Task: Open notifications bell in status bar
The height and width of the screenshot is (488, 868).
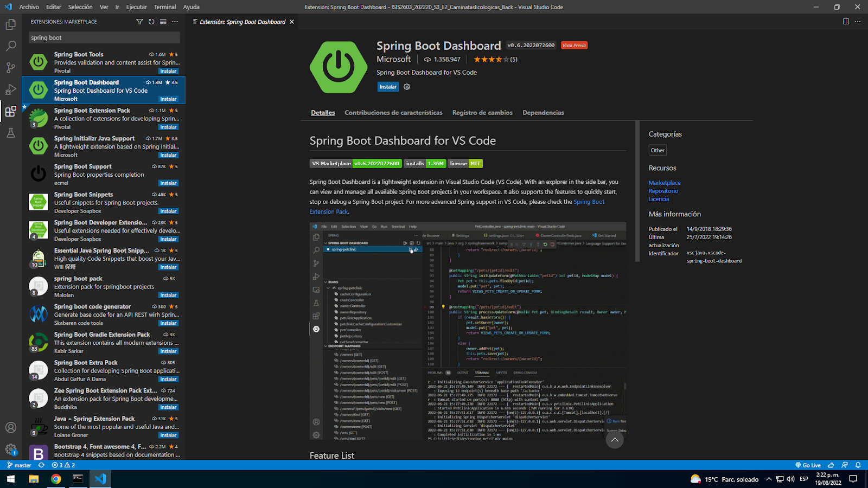Action: (858, 465)
